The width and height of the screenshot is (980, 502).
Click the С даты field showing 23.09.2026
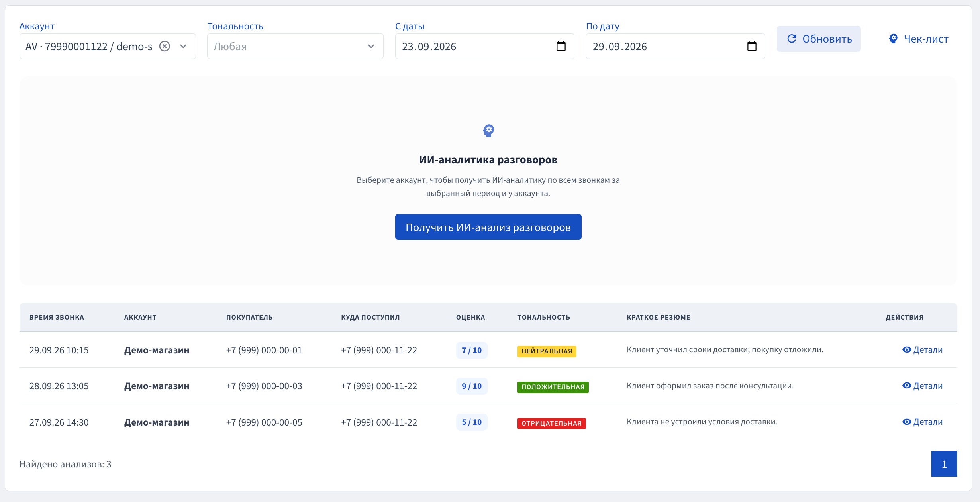coord(484,46)
